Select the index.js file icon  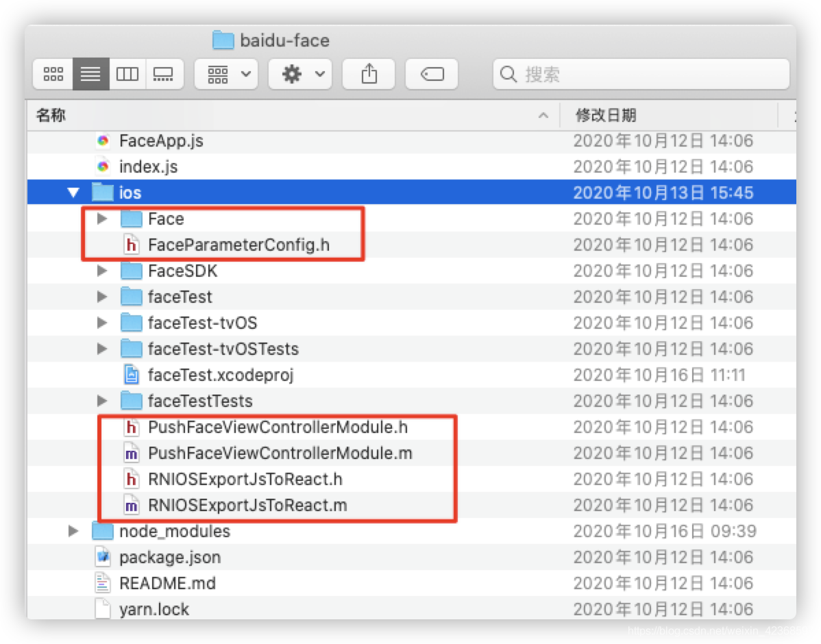tap(103, 166)
